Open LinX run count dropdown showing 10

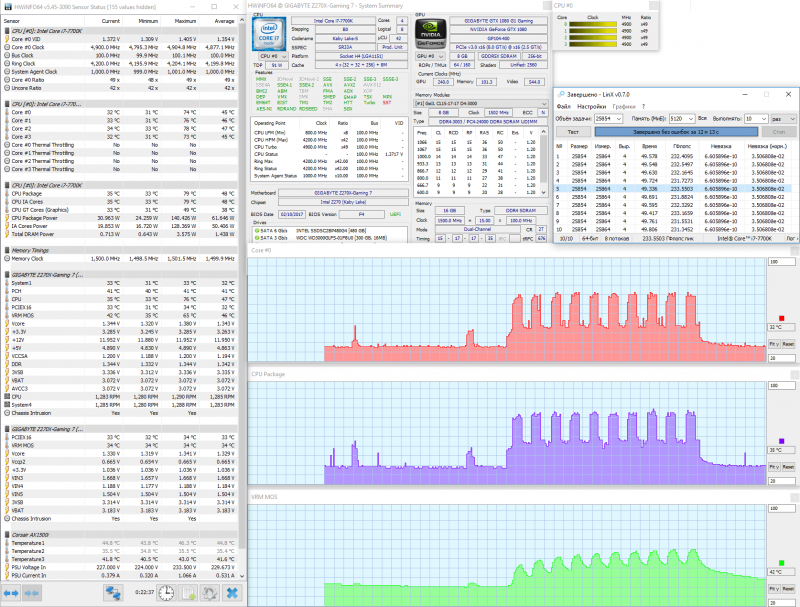click(x=756, y=118)
